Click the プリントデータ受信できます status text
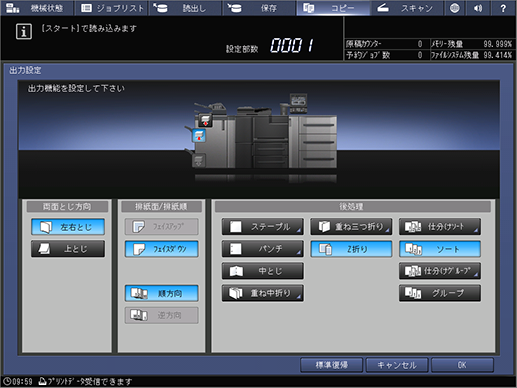 pos(90,381)
